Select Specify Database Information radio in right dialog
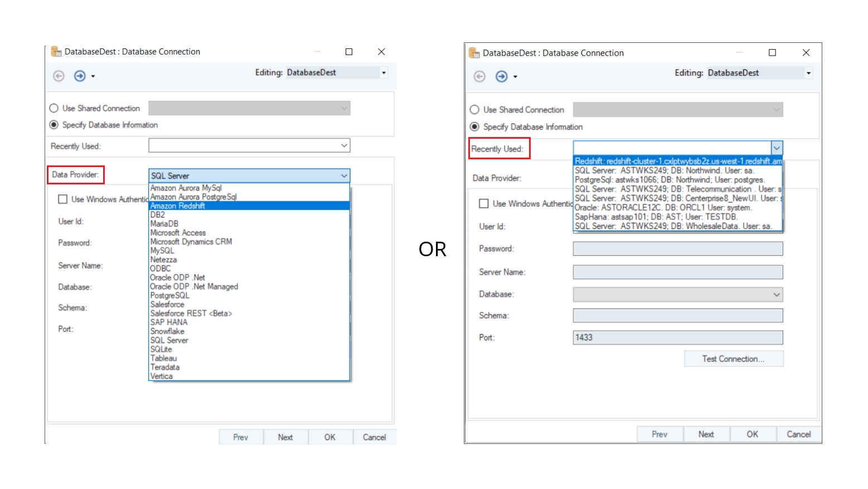This screenshot has height=489, width=868. pyautogui.click(x=474, y=127)
